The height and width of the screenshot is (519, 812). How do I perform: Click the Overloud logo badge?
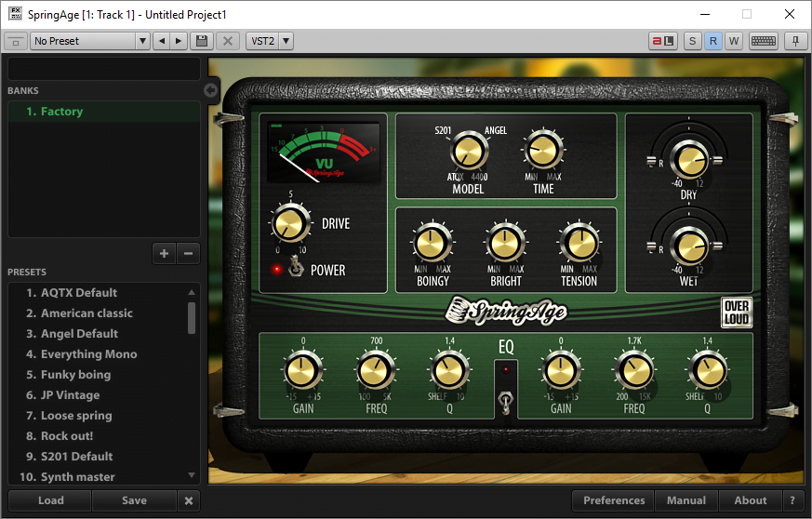737,313
